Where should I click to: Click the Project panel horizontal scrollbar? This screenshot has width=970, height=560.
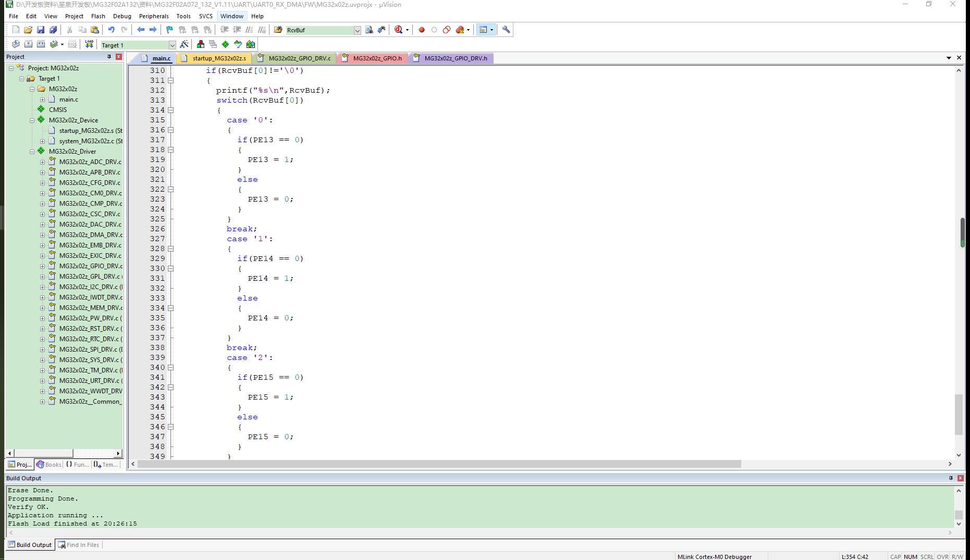point(44,453)
